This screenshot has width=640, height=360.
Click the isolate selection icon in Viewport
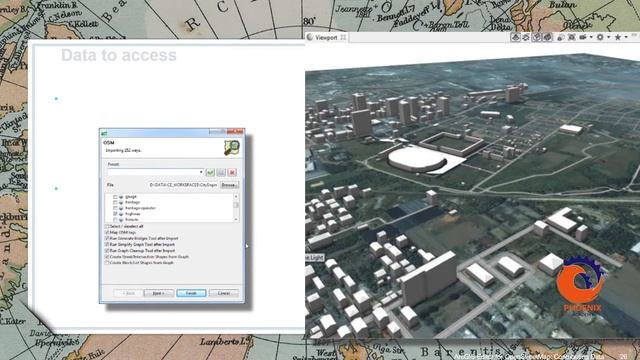click(x=560, y=37)
